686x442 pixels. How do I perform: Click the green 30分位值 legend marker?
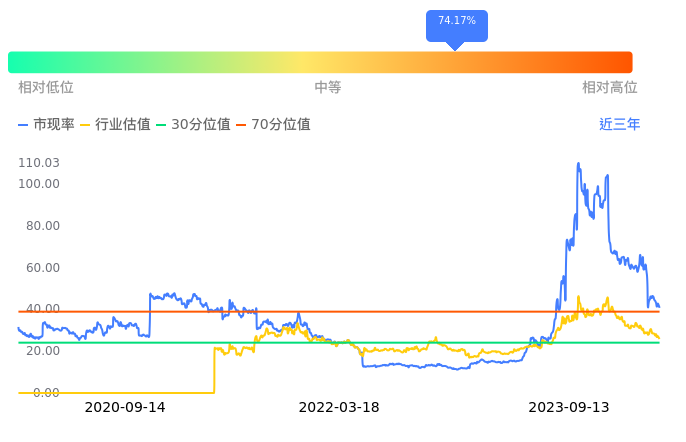164,125
